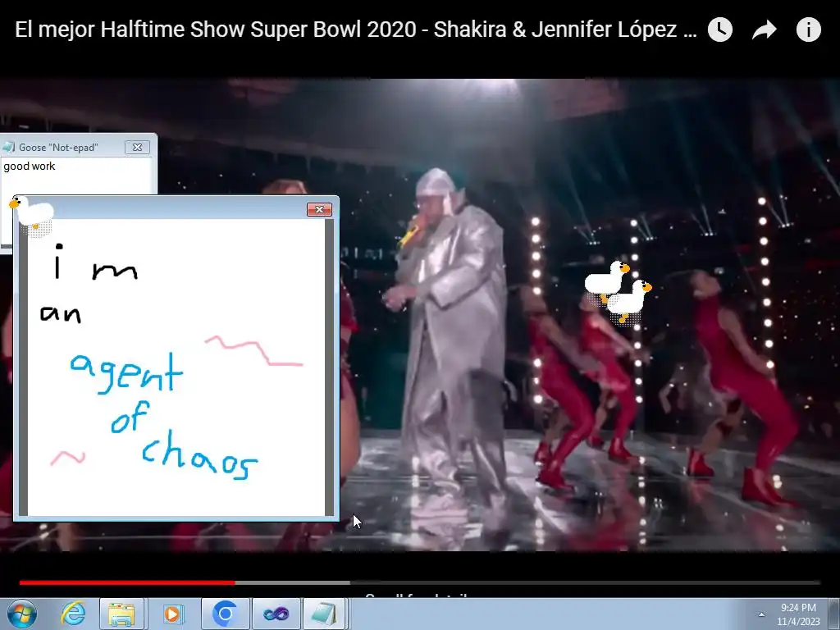
Task: Open the Windows Media Player taskbar icon
Action: pos(172,614)
